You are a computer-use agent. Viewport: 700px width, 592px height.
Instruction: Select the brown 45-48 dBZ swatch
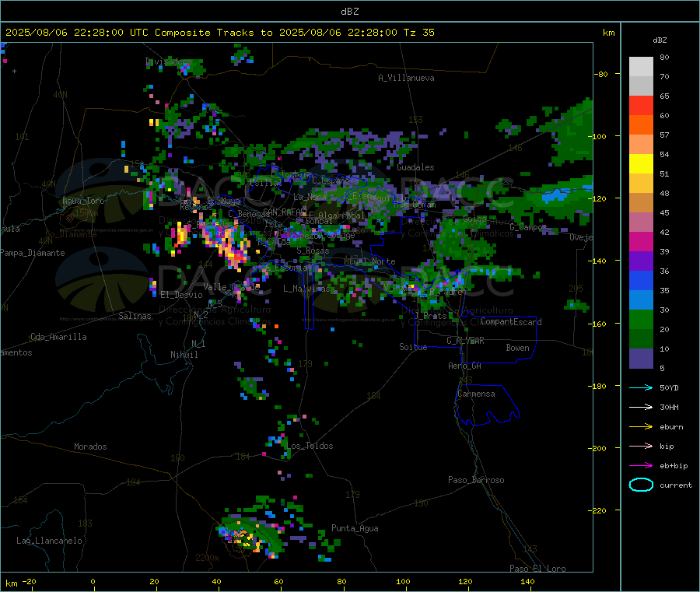(x=641, y=203)
